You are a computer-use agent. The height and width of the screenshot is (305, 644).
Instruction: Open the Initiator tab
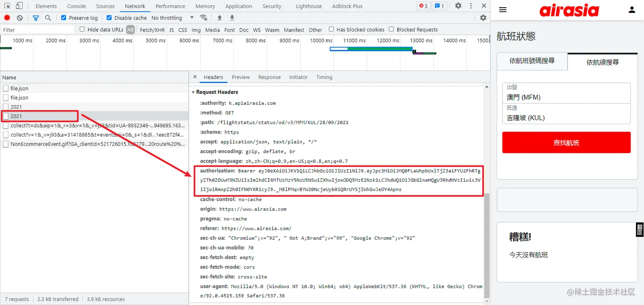click(299, 77)
